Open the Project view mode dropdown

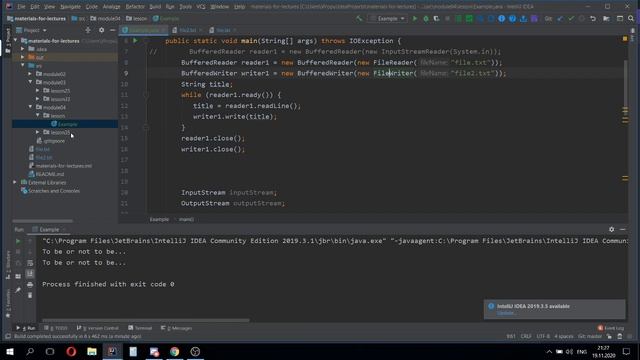click(x=31, y=30)
